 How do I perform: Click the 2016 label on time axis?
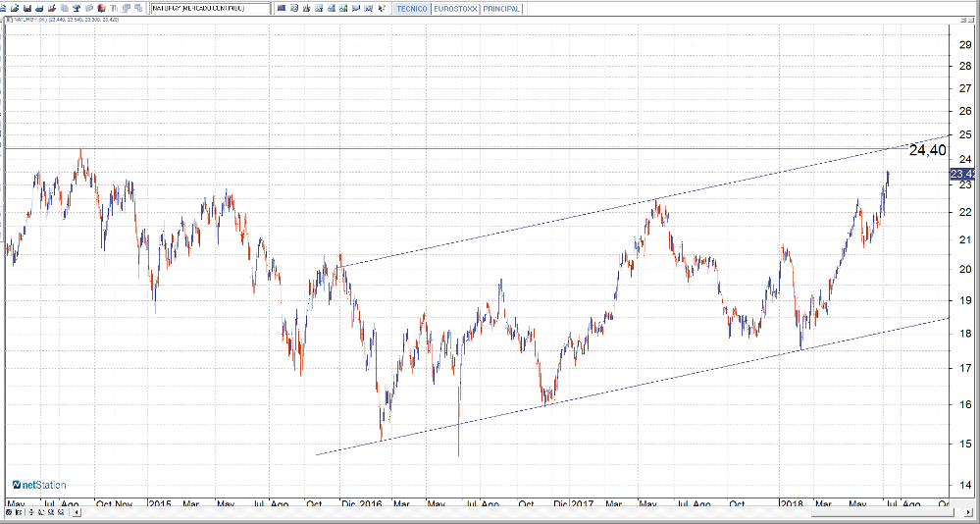371,503
